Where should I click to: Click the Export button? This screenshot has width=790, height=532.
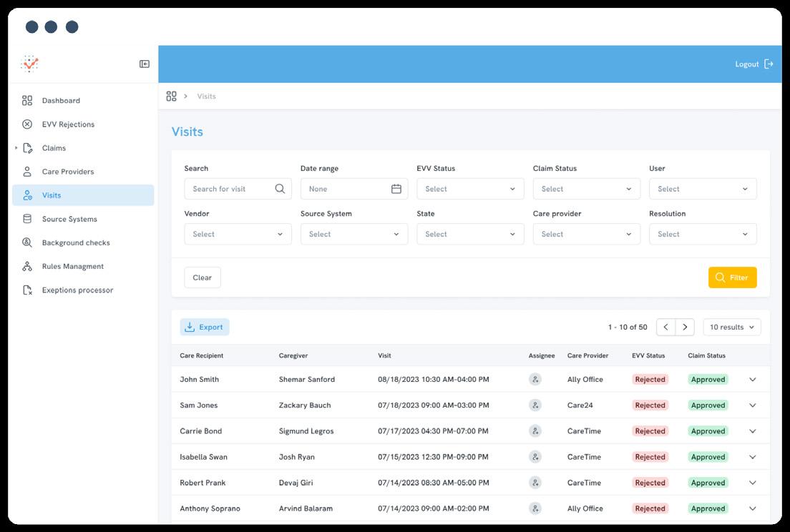coord(205,327)
